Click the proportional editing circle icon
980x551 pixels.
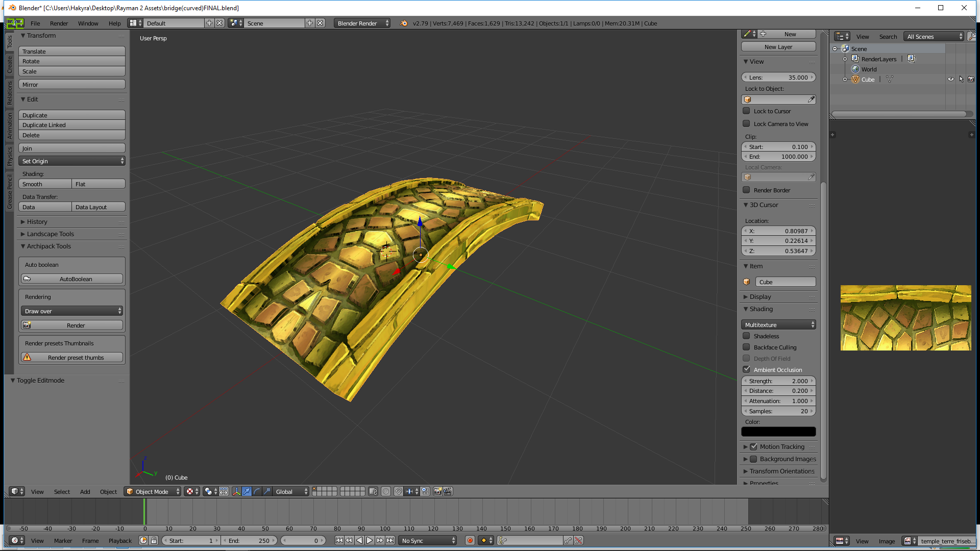tap(386, 491)
